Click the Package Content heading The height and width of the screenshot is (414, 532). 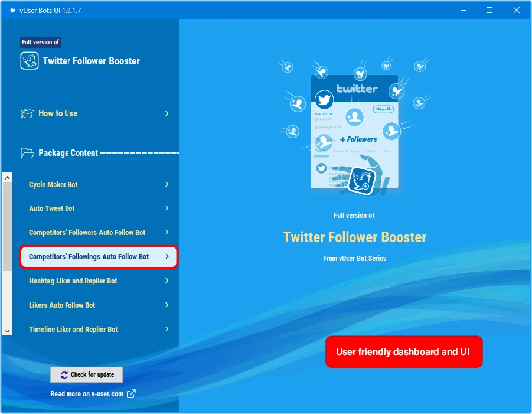(68, 153)
